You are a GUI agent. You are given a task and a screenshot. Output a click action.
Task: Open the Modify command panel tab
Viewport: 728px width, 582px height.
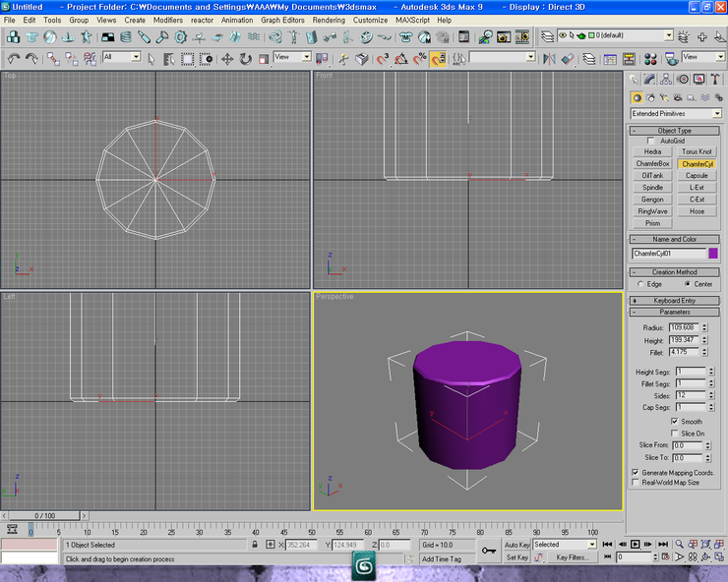coord(649,80)
